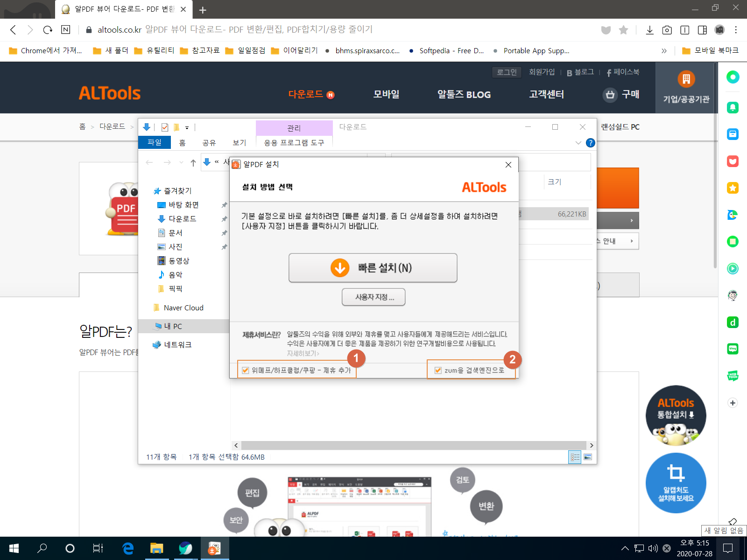Open 알툴즈 BLOG menu item

(x=464, y=94)
